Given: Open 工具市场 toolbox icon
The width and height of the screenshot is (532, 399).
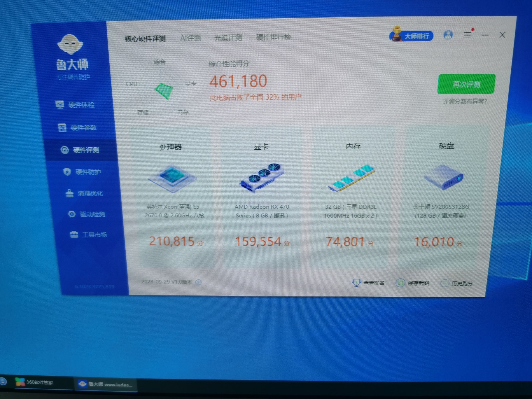Looking at the screenshot, I should coord(74,235).
